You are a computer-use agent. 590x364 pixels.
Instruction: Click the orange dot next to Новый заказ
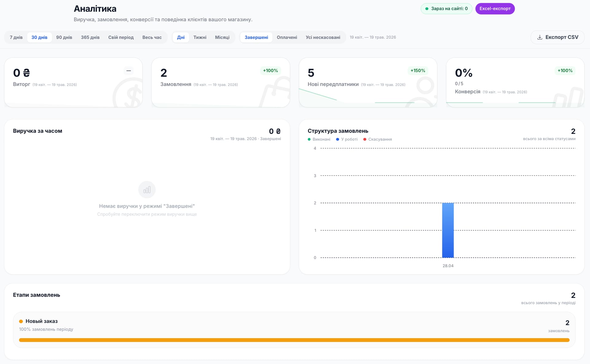tap(21, 321)
